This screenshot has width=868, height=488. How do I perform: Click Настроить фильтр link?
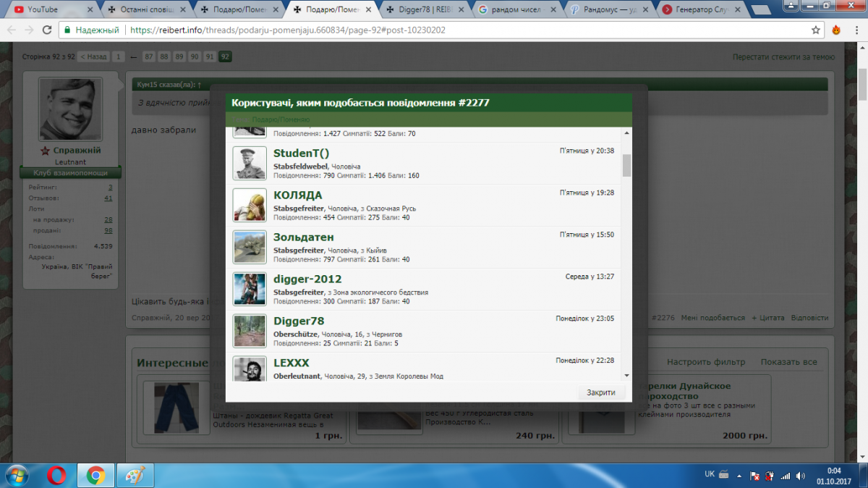point(706,362)
